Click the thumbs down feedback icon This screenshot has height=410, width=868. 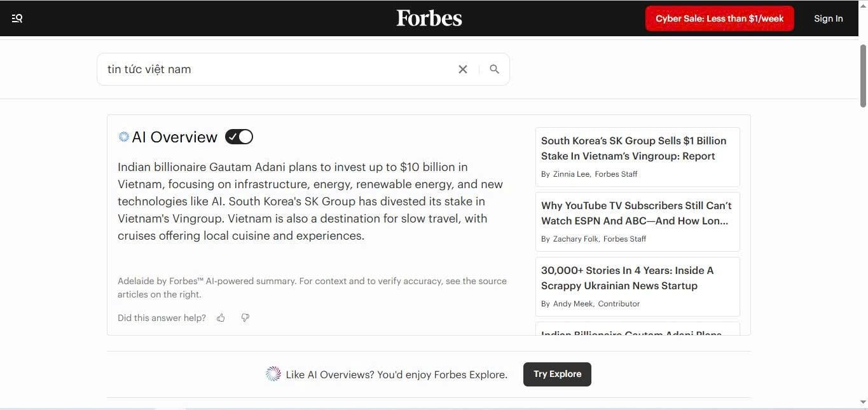pyautogui.click(x=245, y=318)
